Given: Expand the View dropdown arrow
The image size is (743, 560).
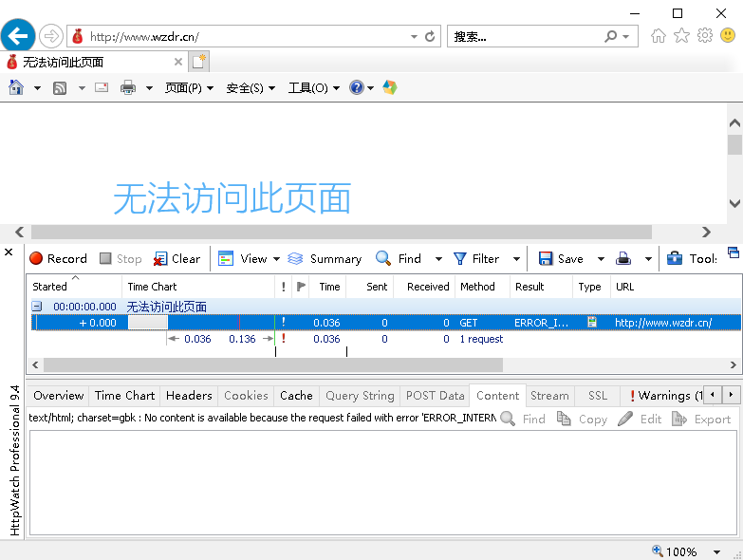Looking at the screenshot, I should point(276,258).
